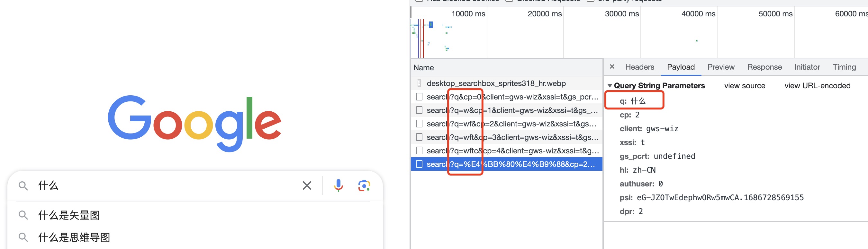This screenshot has width=868, height=249.
Task: Click the 40000 ms timeline marker
Action: pos(698,14)
